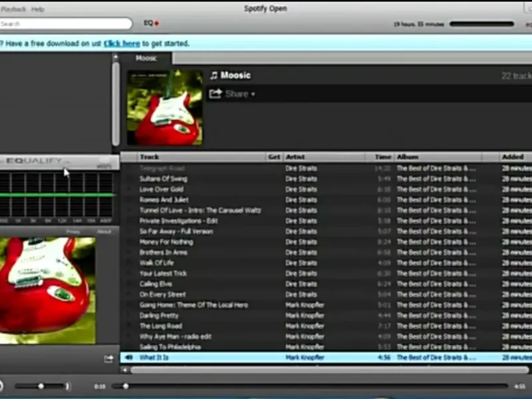
Task: Click the Moosic playlist title heading
Action: point(235,75)
